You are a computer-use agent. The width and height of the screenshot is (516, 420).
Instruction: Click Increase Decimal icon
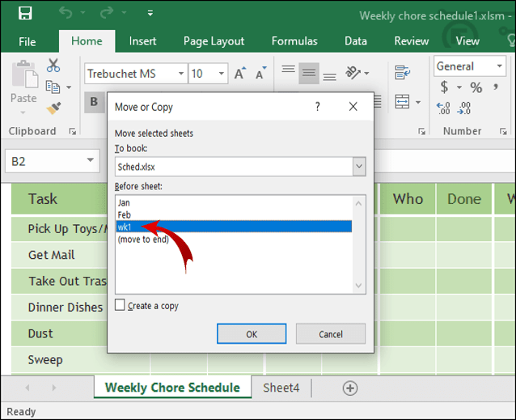[443, 108]
